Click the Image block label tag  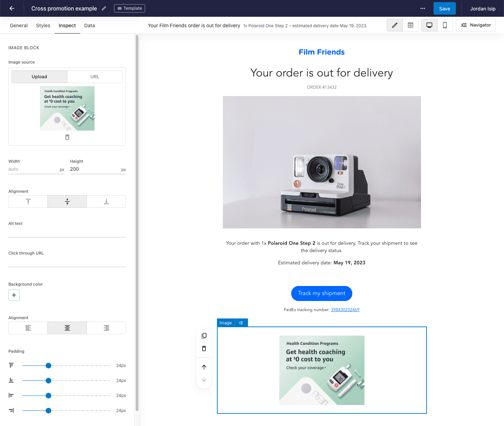click(226, 323)
